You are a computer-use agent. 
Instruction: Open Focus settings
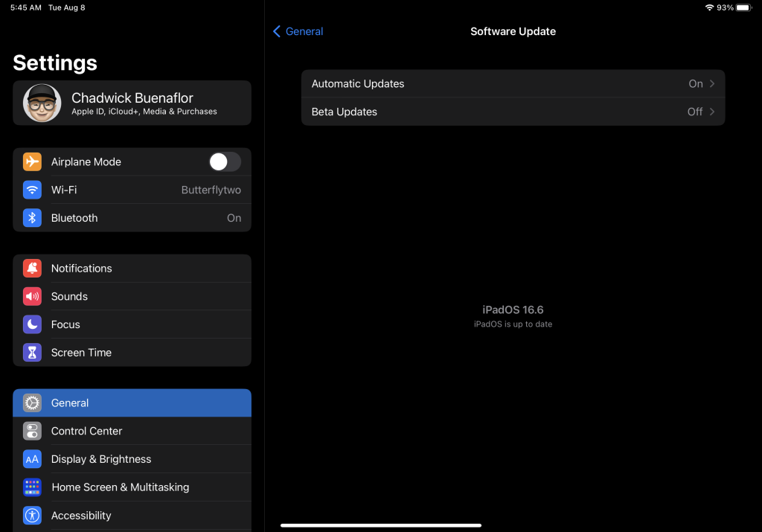tap(132, 324)
